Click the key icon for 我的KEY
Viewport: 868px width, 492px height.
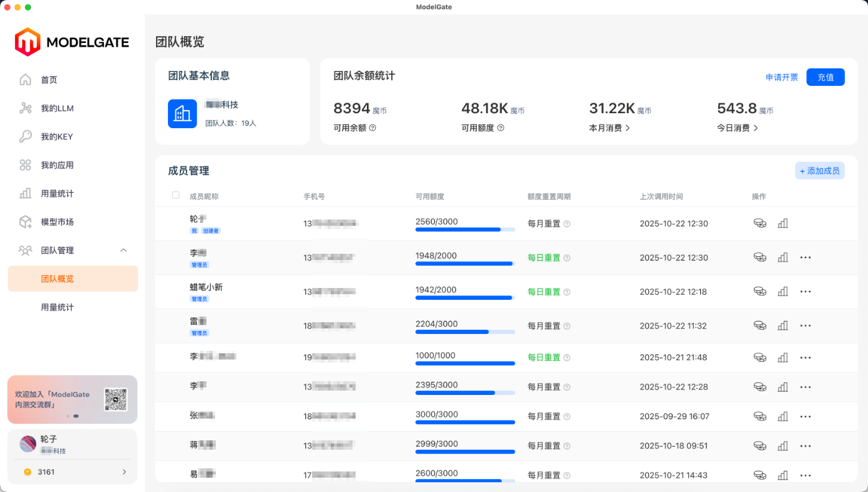(x=25, y=136)
